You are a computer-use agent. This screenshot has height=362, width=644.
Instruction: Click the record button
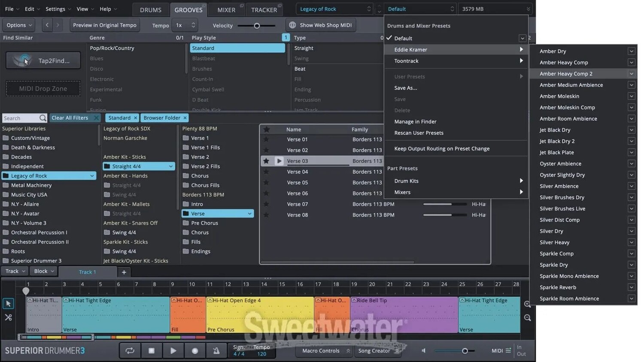pos(194,350)
